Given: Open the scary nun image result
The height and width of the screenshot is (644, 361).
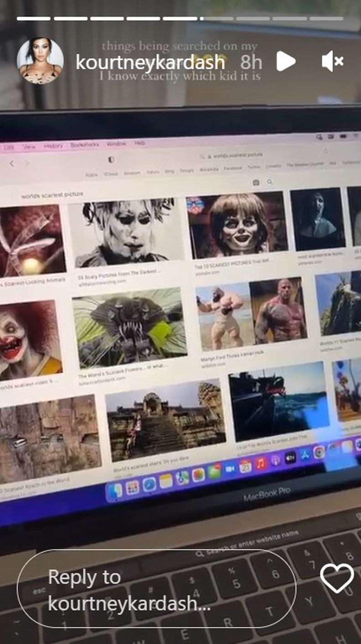Looking at the screenshot, I should click(318, 219).
